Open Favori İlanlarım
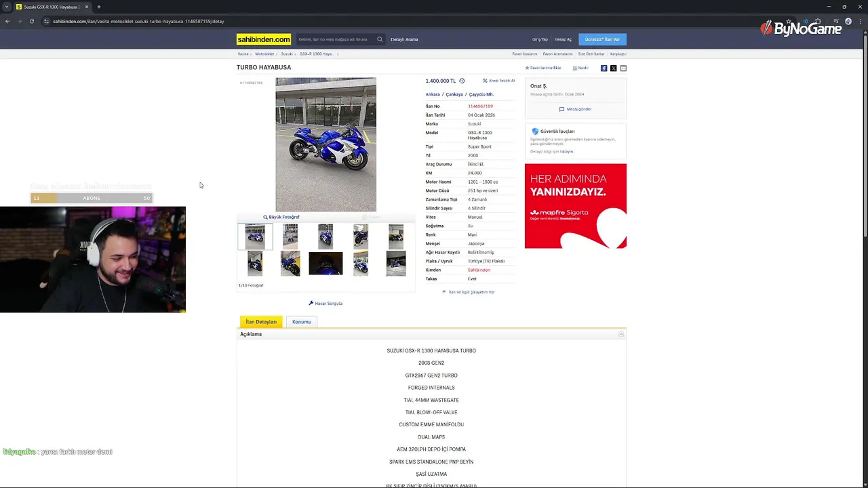868x488 pixels. 525,54
